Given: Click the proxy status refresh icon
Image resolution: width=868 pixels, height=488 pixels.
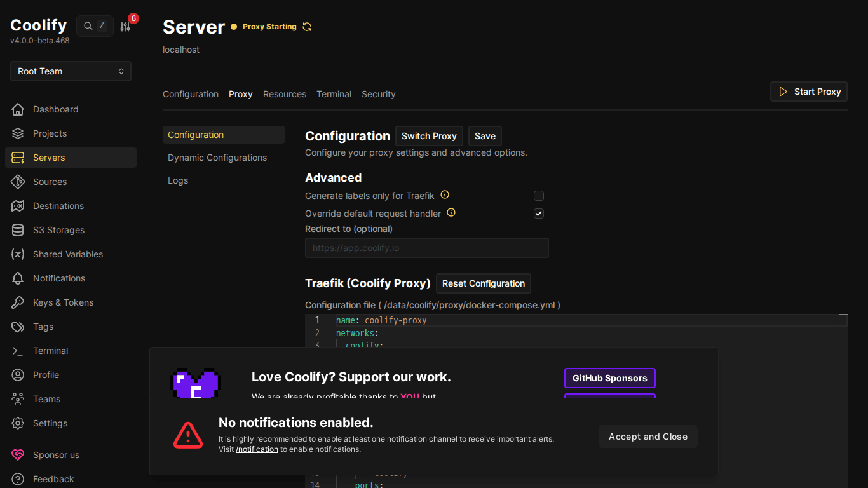Looking at the screenshot, I should [x=307, y=26].
